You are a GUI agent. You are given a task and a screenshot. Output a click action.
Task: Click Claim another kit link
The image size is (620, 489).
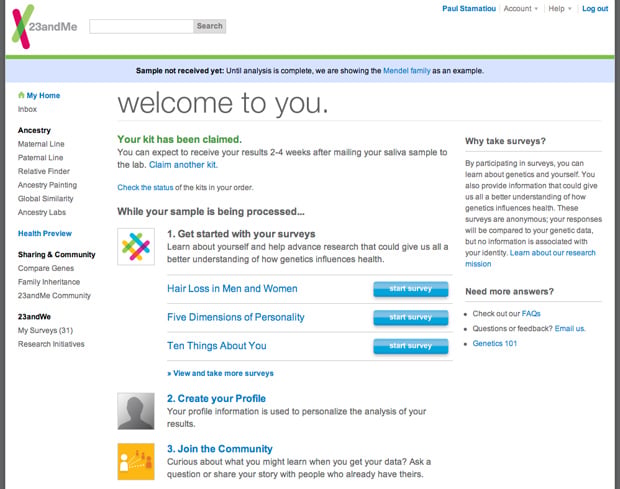[x=183, y=165]
